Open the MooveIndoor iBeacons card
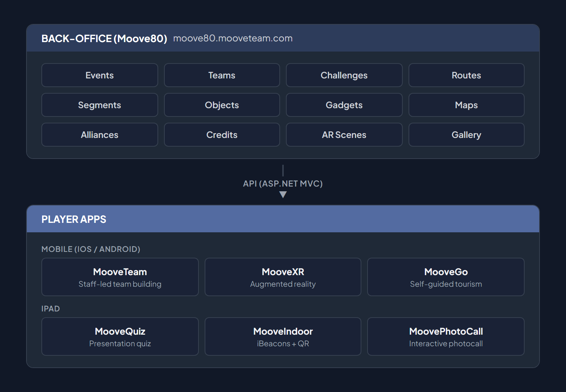The width and height of the screenshot is (566, 392). pyautogui.click(x=283, y=336)
